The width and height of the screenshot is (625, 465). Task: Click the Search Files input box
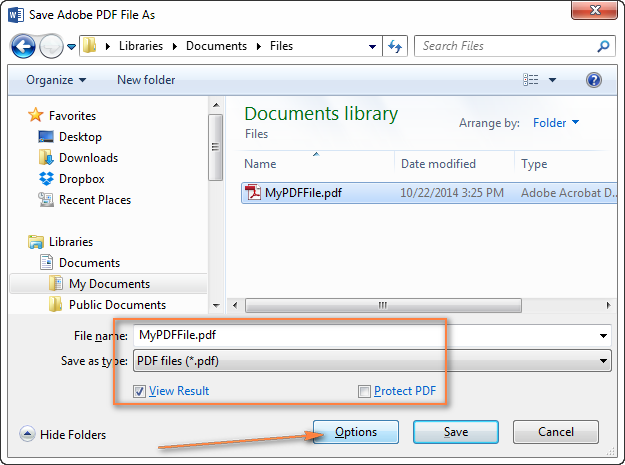(x=505, y=46)
